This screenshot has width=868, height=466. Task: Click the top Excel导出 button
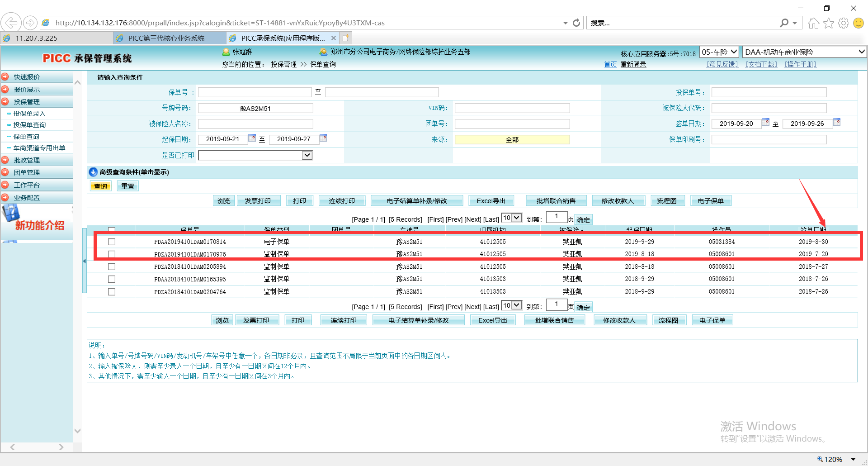(x=491, y=201)
